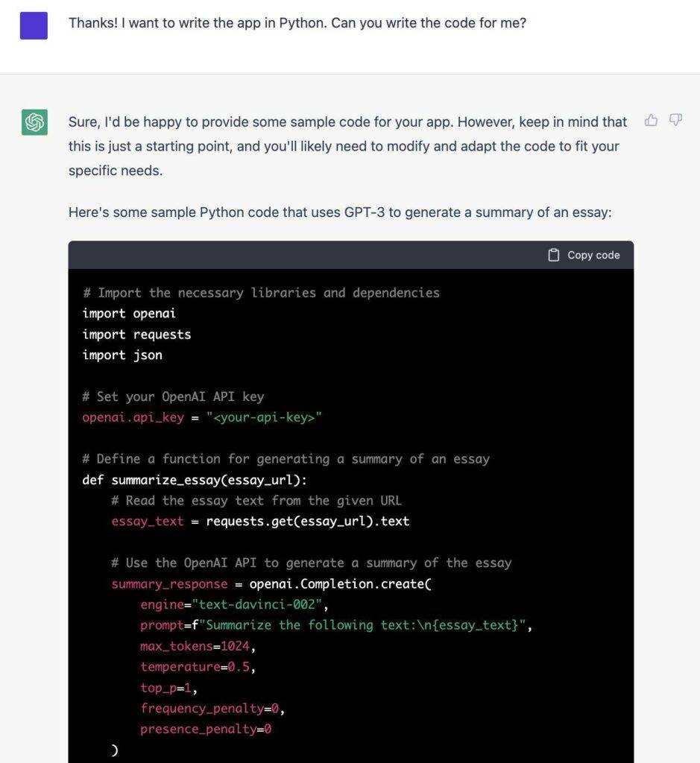
Task: Click the user message about writing Python app
Action: (x=297, y=23)
